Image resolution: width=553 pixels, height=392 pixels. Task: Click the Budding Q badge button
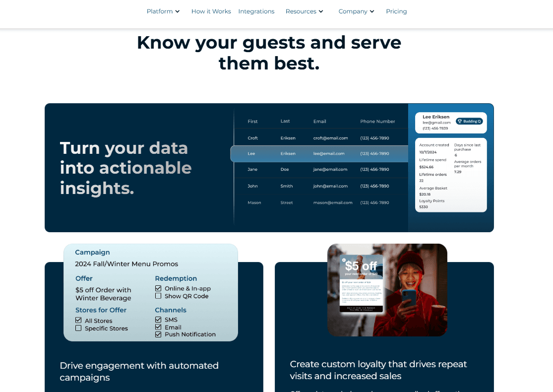pos(469,121)
